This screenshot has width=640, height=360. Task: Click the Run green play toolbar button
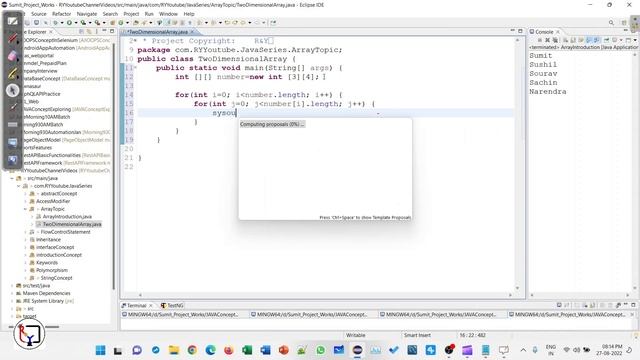[x=69, y=23]
